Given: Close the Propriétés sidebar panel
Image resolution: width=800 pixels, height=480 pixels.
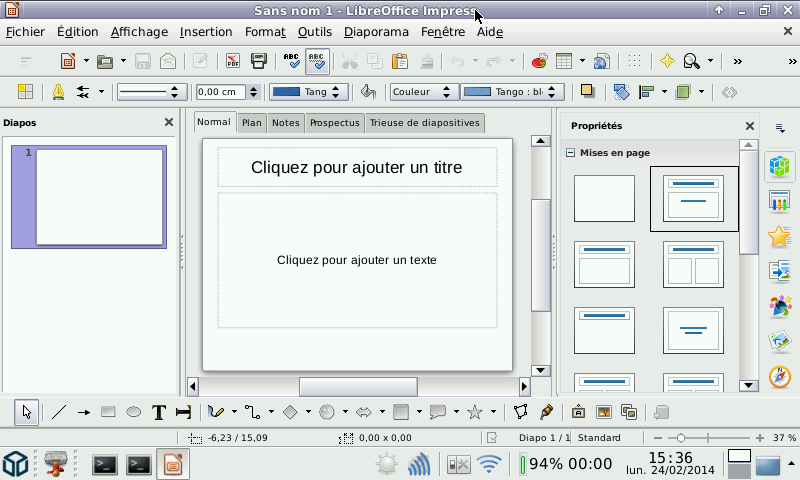Looking at the screenshot, I should point(749,126).
